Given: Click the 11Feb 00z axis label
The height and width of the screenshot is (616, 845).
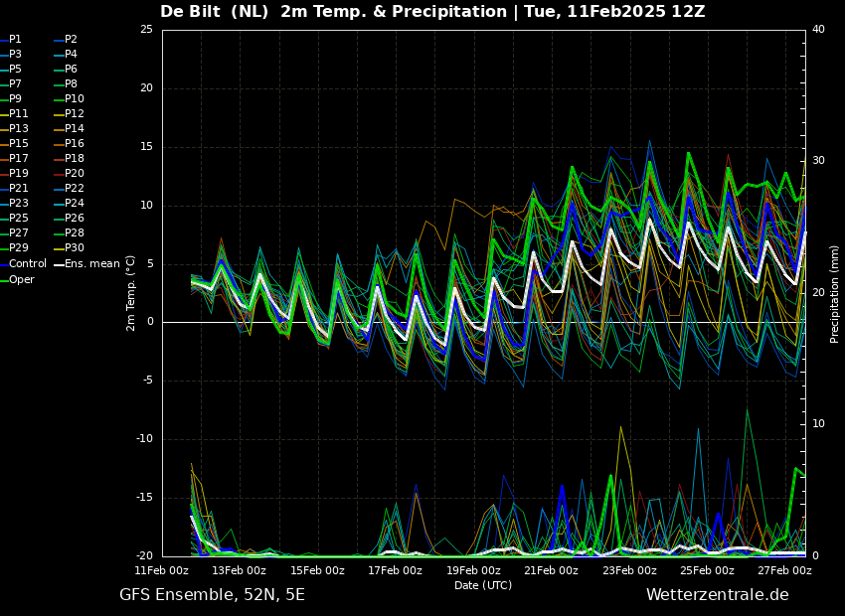Looking at the screenshot, I should coord(162,570).
